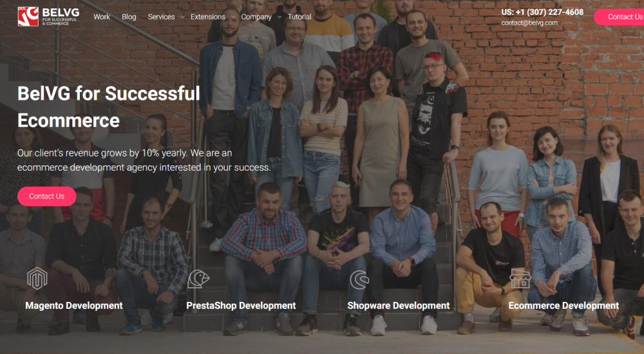Expand the Company dropdown chevron
644x354 pixels.
[279, 17]
